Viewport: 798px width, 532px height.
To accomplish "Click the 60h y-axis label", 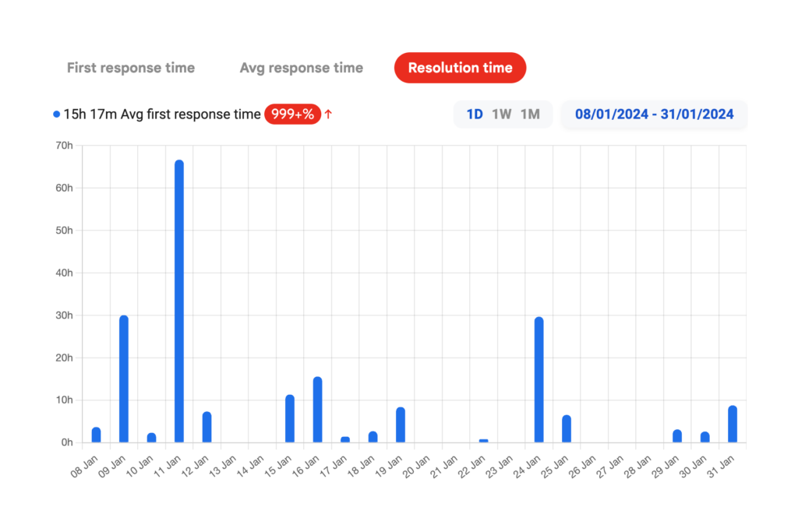I will 64,188.
